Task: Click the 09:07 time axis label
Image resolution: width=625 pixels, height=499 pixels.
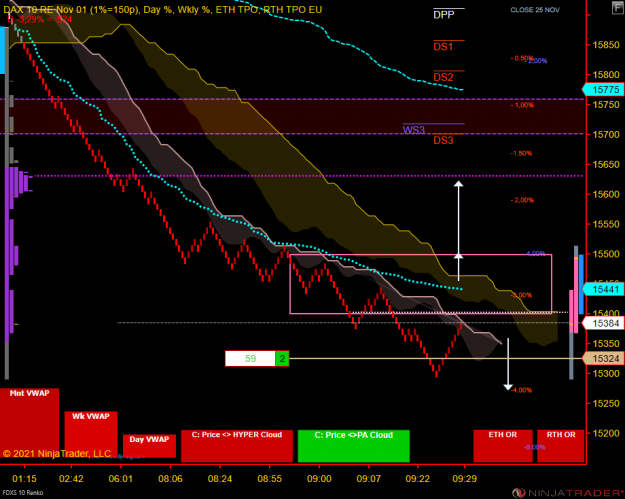Action: 369,479
